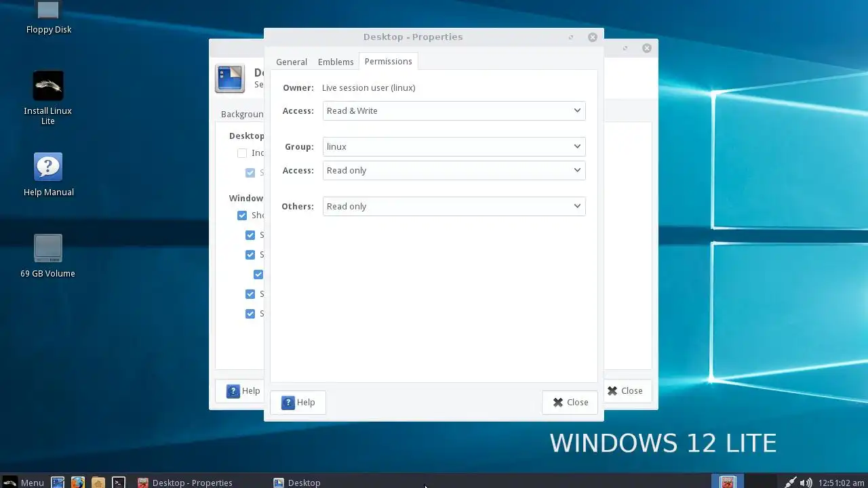Click the Properties dialog titlebar resize icon
868x488 pixels.
pos(571,37)
